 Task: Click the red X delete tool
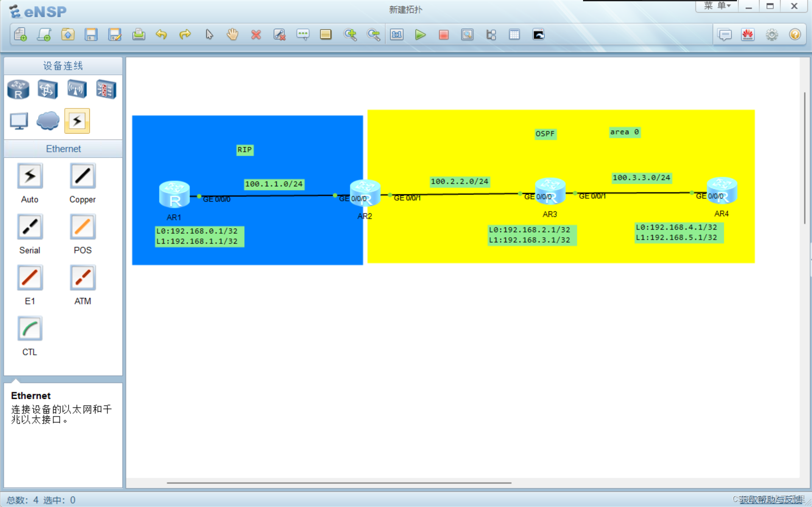[256, 34]
